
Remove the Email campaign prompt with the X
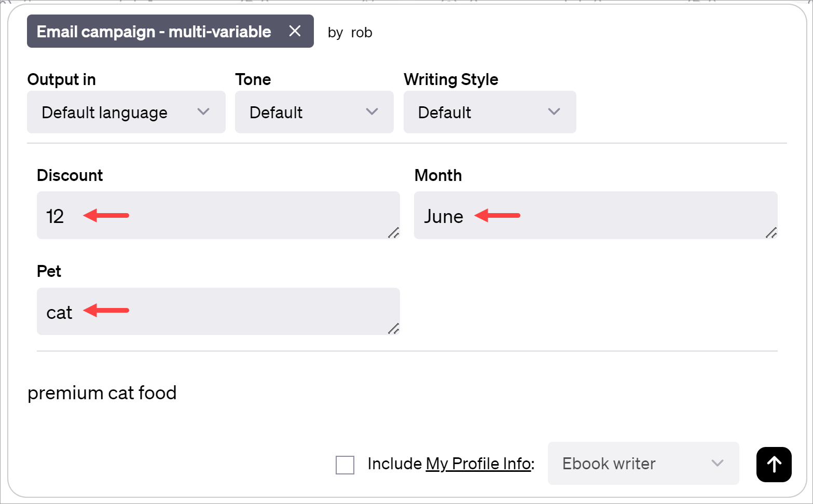tap(295, 31)
